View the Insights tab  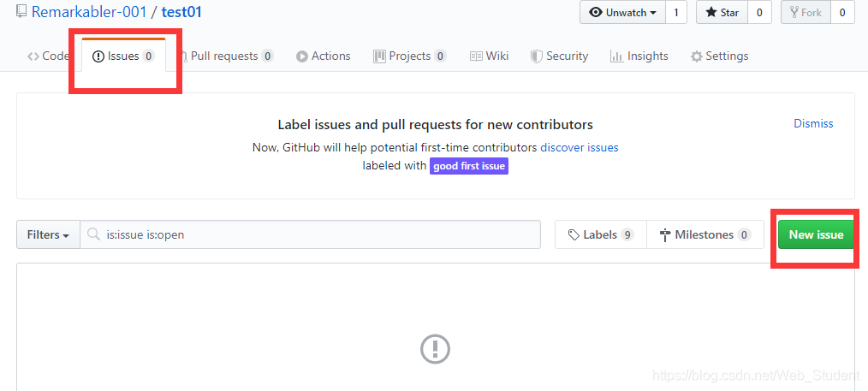click(x=639, y=56)
